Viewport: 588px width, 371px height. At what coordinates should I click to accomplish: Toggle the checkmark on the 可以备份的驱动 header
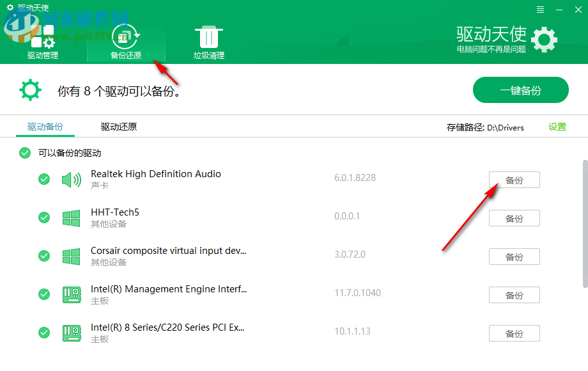pyautogui.click(x=24, y=153)
